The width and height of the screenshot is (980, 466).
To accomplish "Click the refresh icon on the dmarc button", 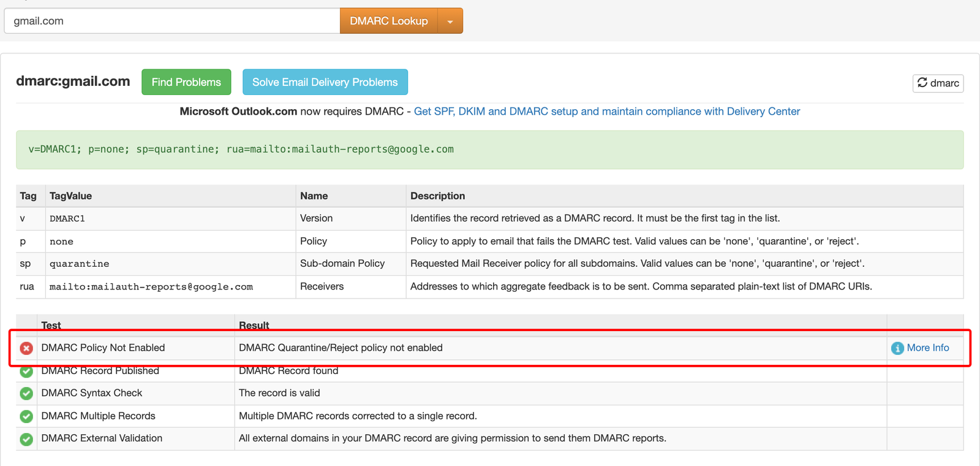I will point(922,82).
